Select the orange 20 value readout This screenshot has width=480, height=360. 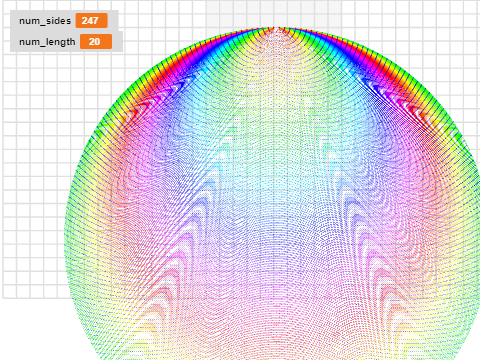click(96, 42)
